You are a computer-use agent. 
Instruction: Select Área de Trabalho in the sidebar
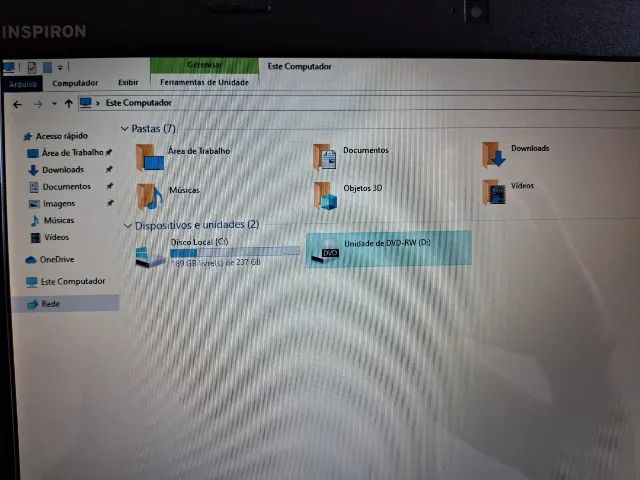click(73, 153)
